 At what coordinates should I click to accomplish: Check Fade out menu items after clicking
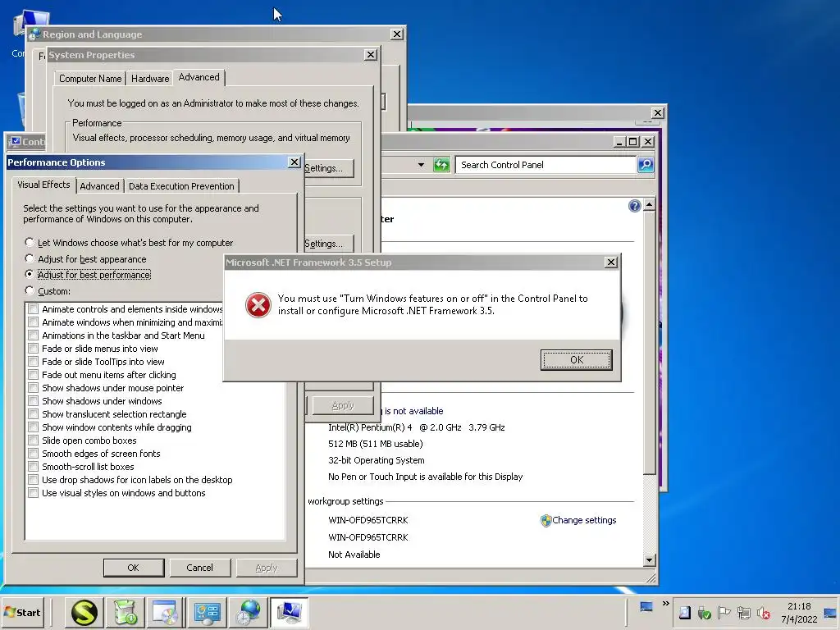coord(33,375)
